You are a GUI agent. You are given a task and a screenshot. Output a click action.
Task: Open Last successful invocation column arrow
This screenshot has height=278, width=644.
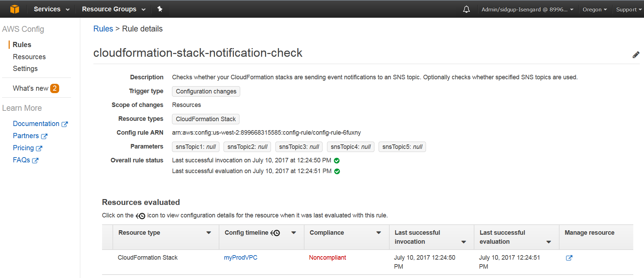tap(464, 242)
